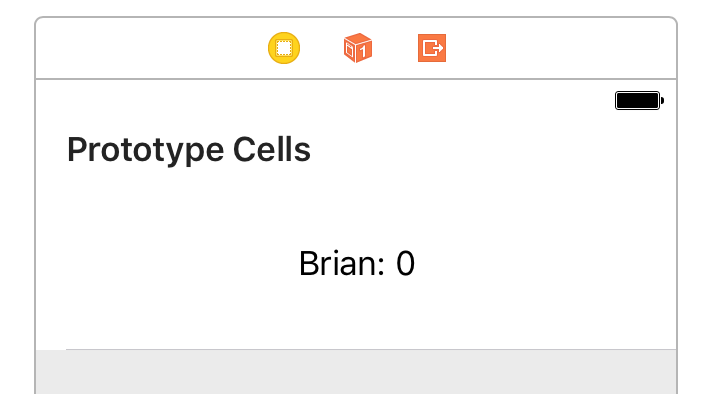704x394 pixels.
Task: Click scene dock space left of yellow icon
Action: tap(150, 48)
